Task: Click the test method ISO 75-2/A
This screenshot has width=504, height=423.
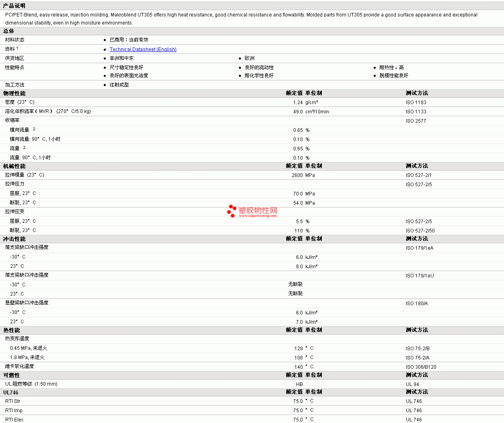Action: [418, 358]
